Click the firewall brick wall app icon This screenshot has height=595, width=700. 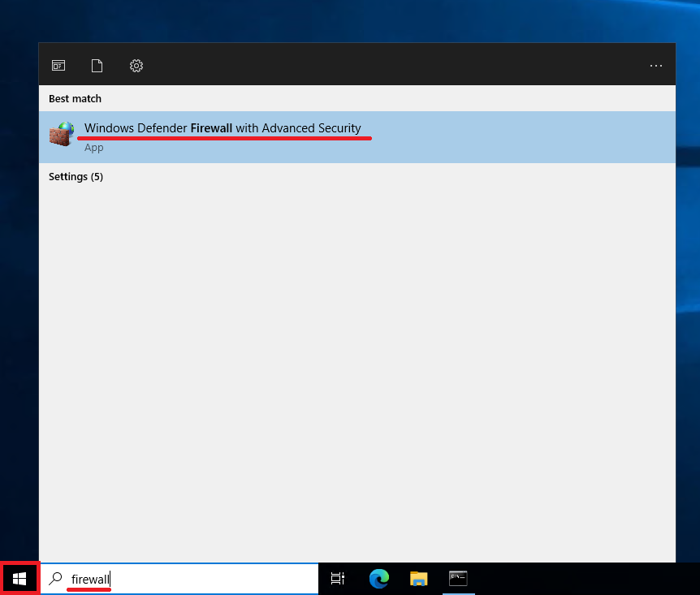click(62, 134)
